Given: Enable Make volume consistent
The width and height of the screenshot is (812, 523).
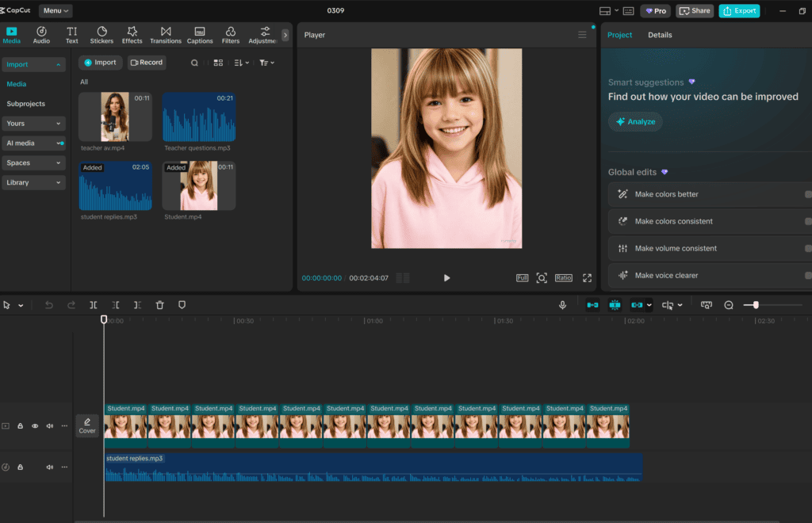Looking at the screenshot, I should (x=808, y=248).
